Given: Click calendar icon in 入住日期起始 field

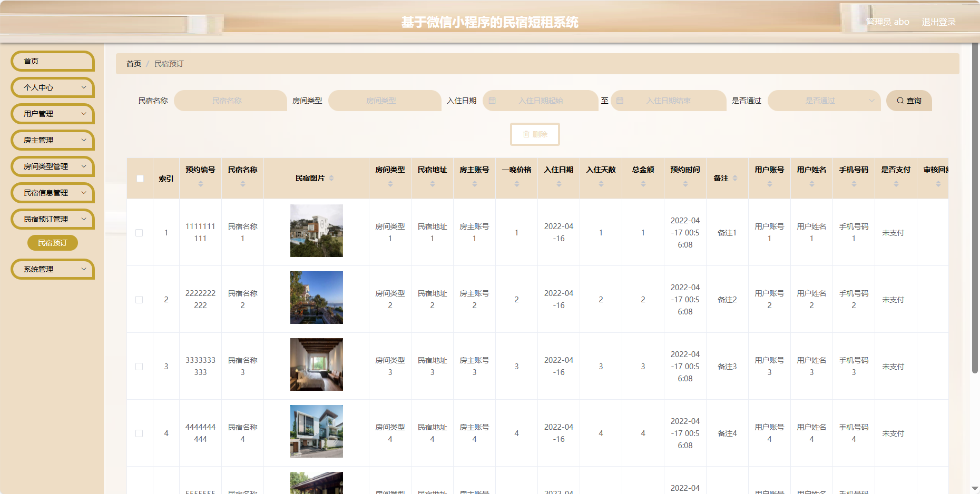Looking at the screenshot, I should [x=492, y=101].
